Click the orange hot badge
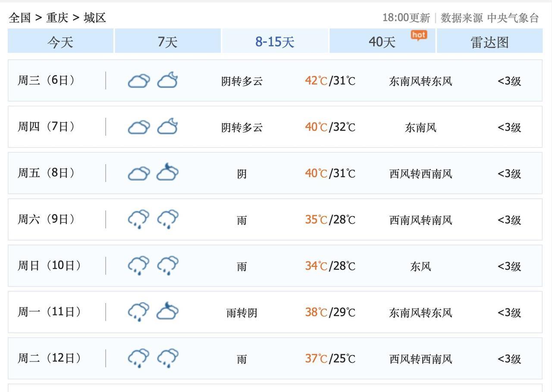 point(419,35)
